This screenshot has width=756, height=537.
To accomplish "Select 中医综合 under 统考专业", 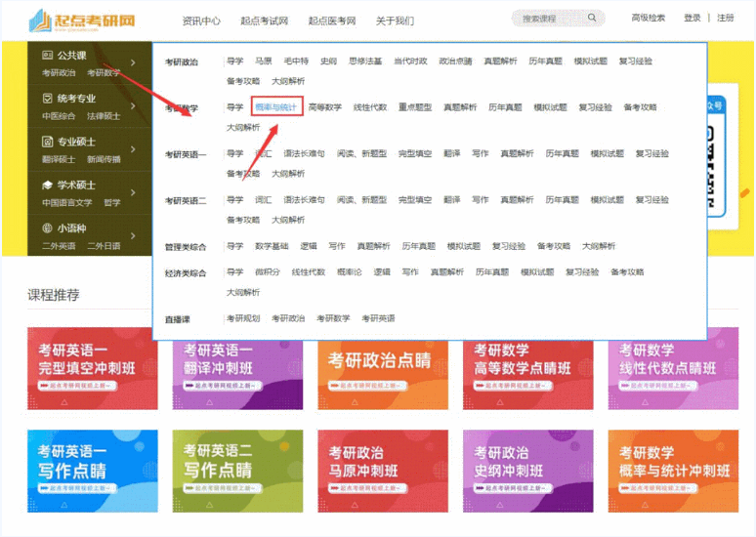I will tap(59, 116).
